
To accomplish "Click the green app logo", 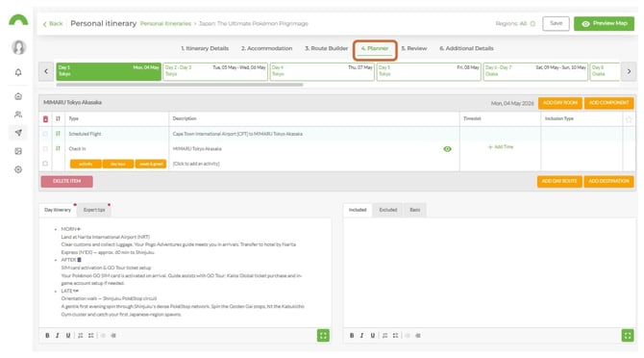I will 18,20.
